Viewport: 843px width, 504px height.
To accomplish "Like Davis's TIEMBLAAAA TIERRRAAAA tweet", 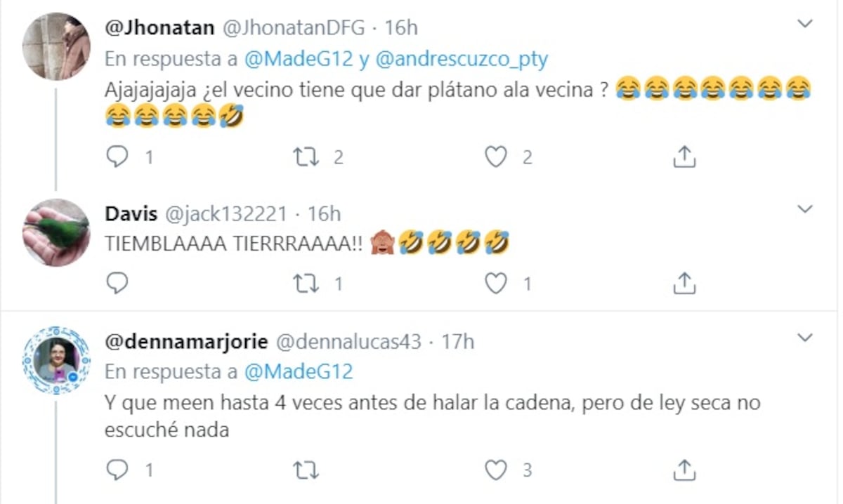I will pos(497,284).
